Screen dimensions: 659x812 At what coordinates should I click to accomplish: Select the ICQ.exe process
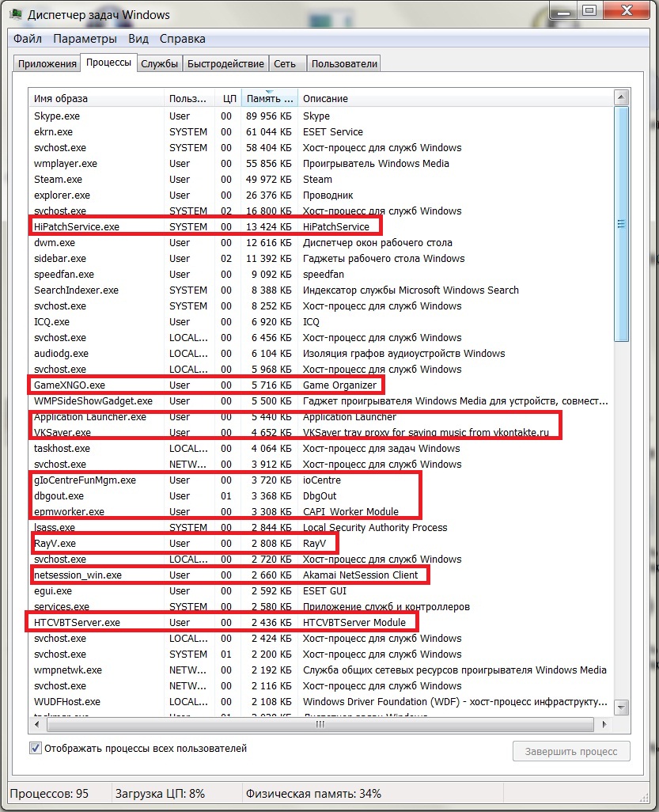tap(321, 322)
